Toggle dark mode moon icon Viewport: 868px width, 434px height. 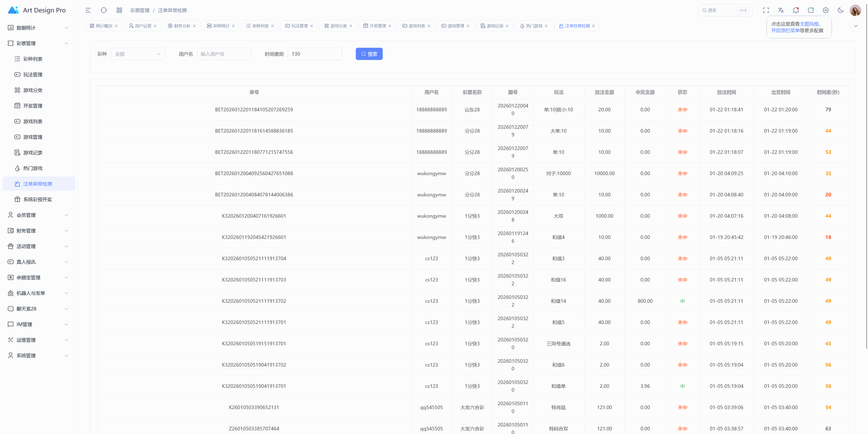840,10
